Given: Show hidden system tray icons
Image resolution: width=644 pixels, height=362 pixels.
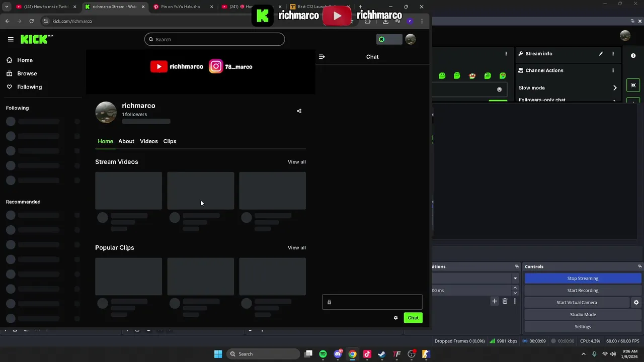Looking at the screenshot, I should pyautogui.click(x=584, y=354).
